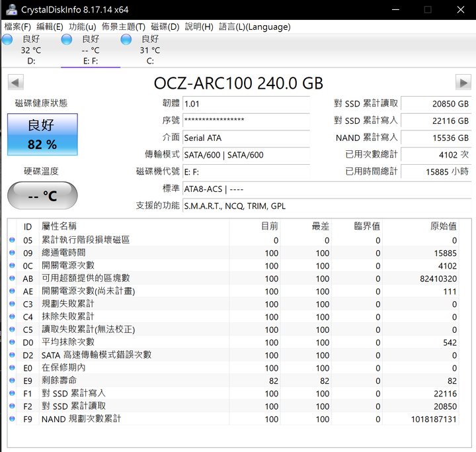Click status dot for attribute F2 row
The height and width of the screenshot is (452, 476).
(x=12, y=406)
